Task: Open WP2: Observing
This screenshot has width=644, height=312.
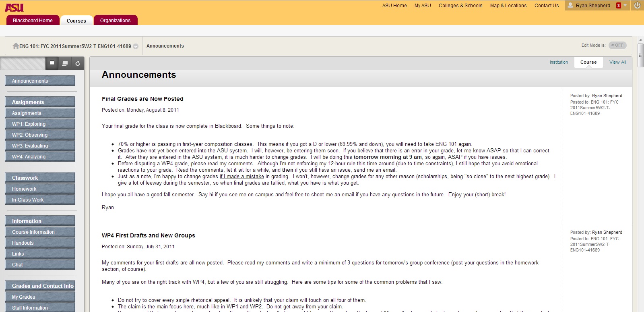Action: pos(40,135)
